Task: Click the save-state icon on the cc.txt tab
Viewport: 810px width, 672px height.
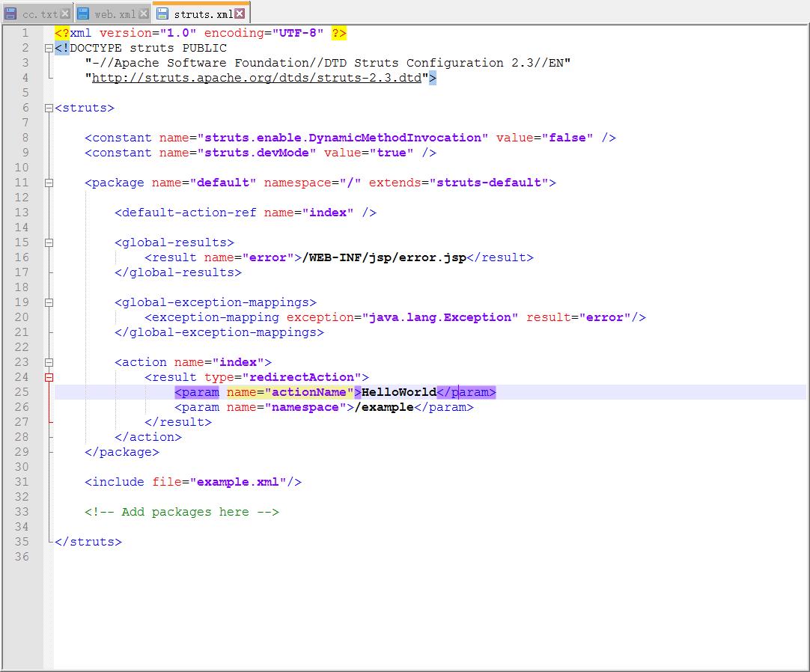Action: (x=10, y=14)
